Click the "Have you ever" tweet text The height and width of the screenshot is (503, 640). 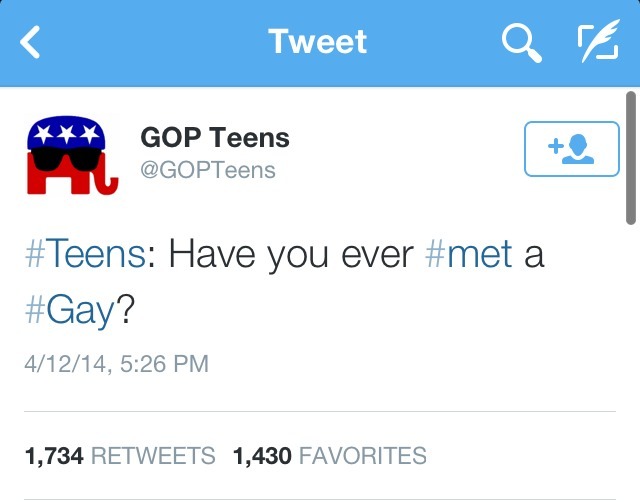click(290, 255)
